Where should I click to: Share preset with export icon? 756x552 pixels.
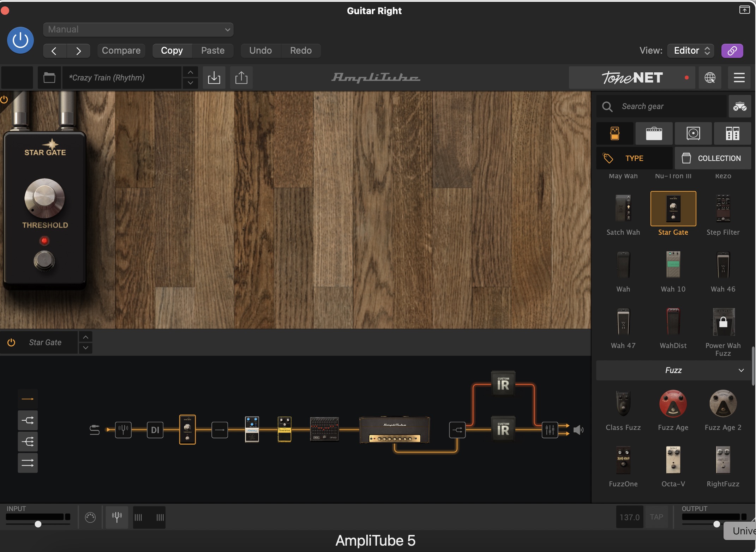(241, 78)
